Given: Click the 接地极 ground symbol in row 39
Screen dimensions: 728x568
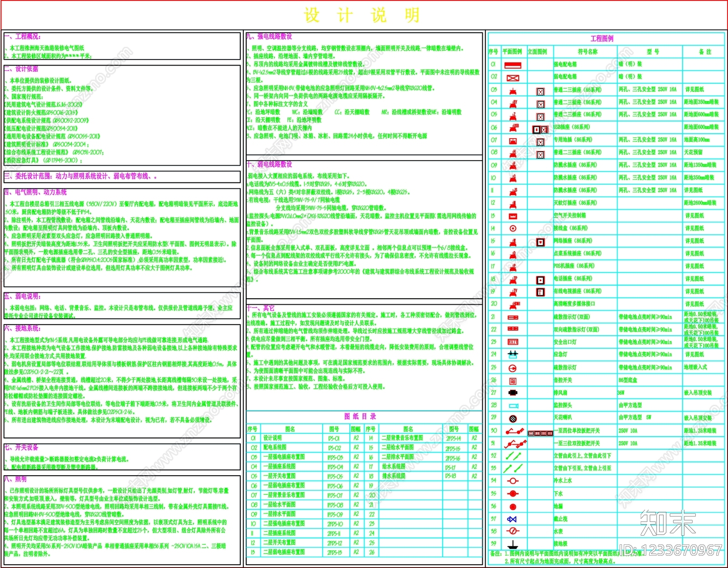Looking at the screenshot, I should tap(513, 544).
